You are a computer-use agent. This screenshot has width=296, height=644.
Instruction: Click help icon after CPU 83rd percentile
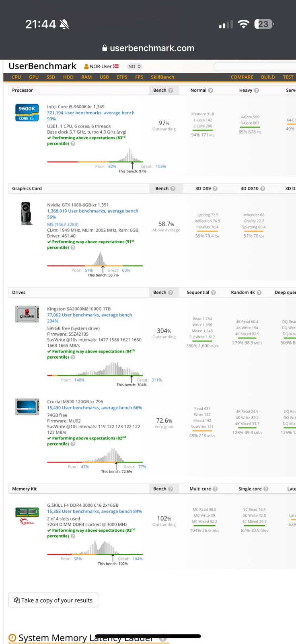click(x=73, y=144)
